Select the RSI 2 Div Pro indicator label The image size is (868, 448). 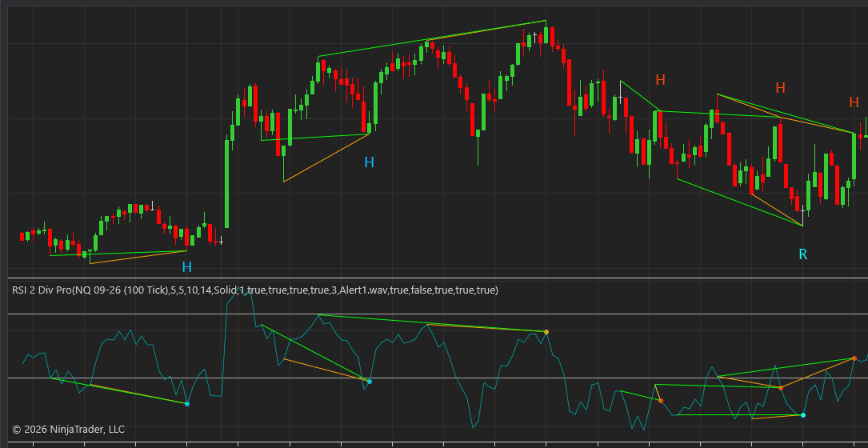254,290
